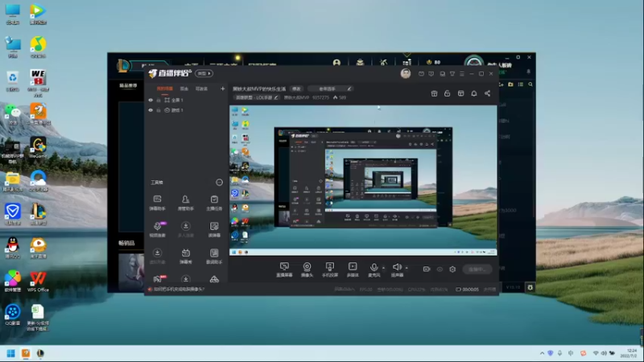Image resolution: width=644 pixels, height=362 pixels.
Task: Open the 房管助手 tool
Action: pyautogui.click(x=186, y=203)
